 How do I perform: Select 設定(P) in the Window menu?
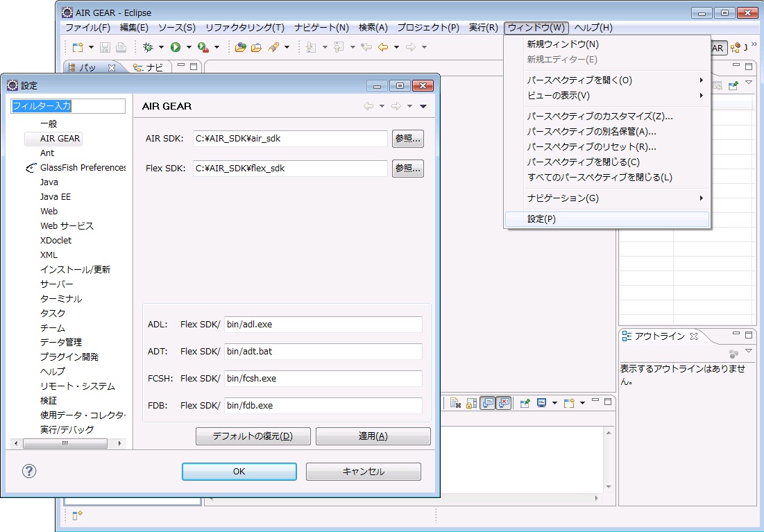[607, 219]
